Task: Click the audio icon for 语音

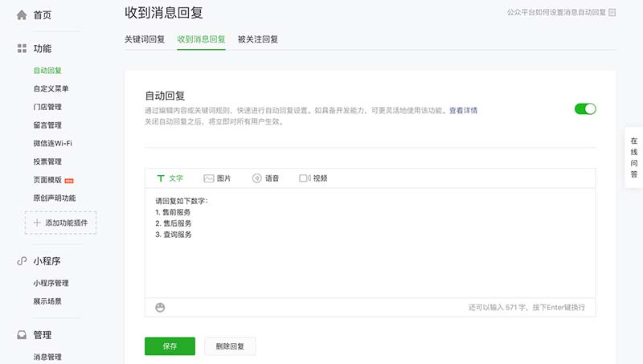Action: click(256, 178)
